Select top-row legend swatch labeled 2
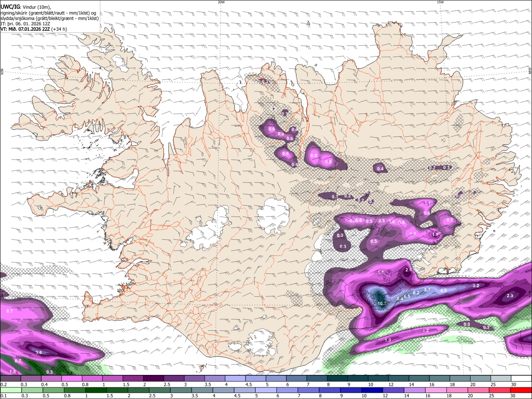This screenshot has width=532, height=399. point(153,379)
